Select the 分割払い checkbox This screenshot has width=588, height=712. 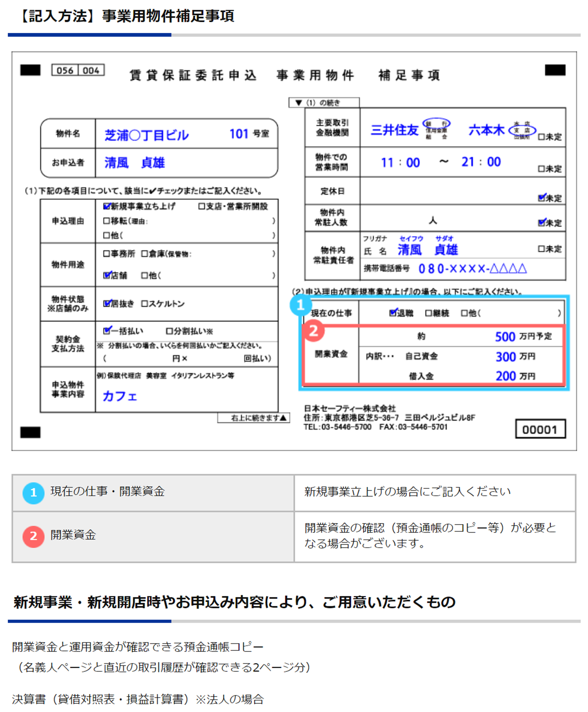[169, 331]
